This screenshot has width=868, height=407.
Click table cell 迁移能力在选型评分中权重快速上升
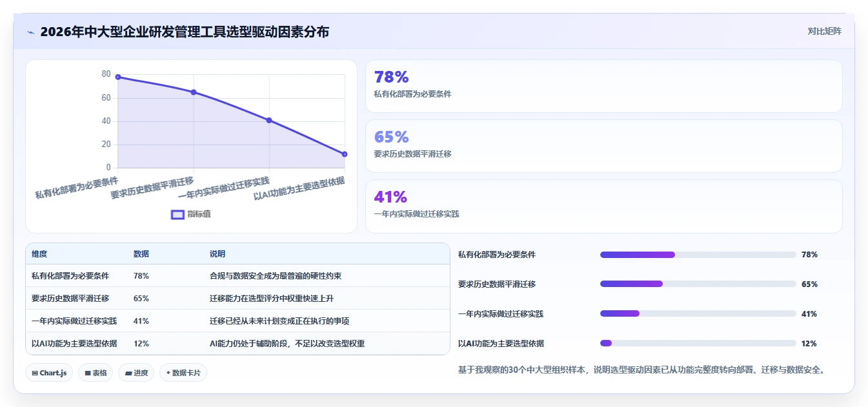[272, 299]
